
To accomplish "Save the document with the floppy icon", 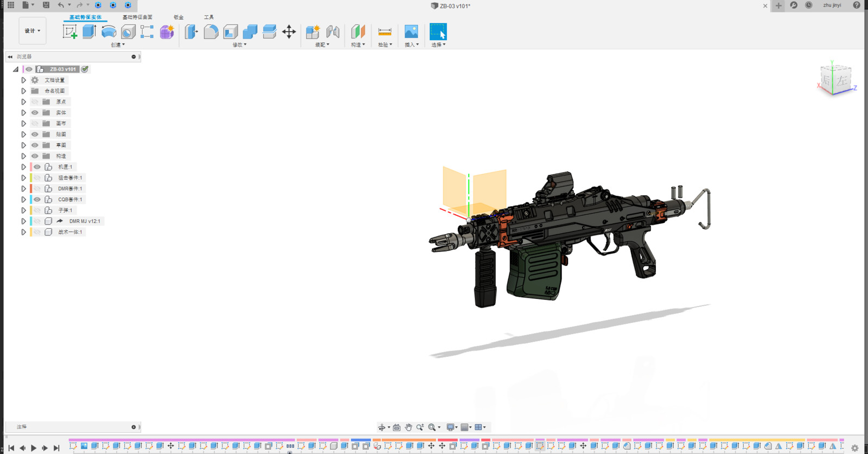I will coord(46,5).
